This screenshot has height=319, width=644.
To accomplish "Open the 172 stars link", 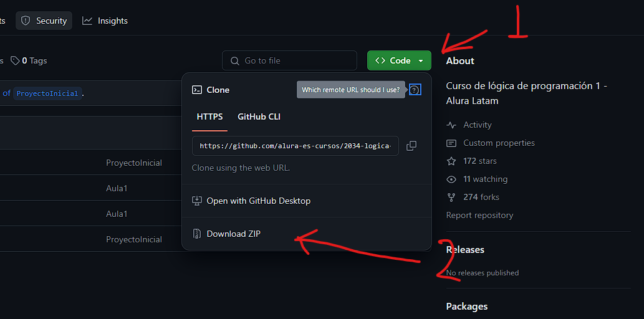I will coord(479,161).
